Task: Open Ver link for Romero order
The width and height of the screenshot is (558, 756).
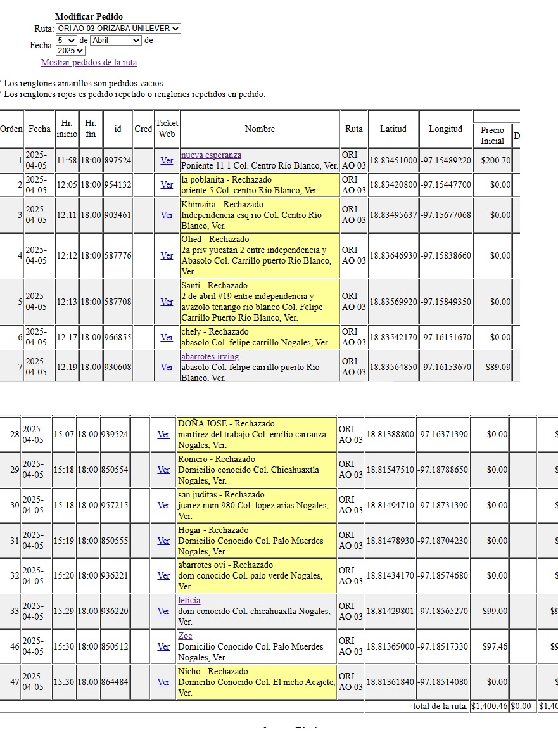Action: point(163,470)
